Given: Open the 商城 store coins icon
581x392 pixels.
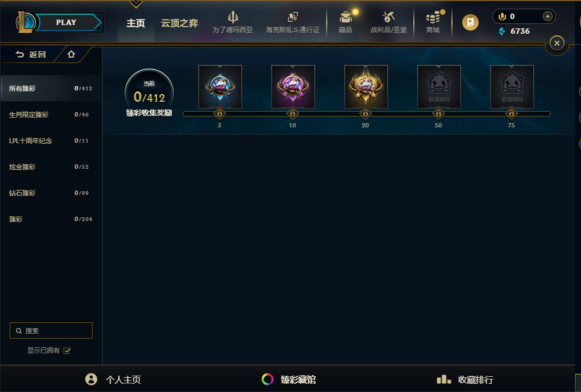Looking at the screenshot, I should click(432, 17).
